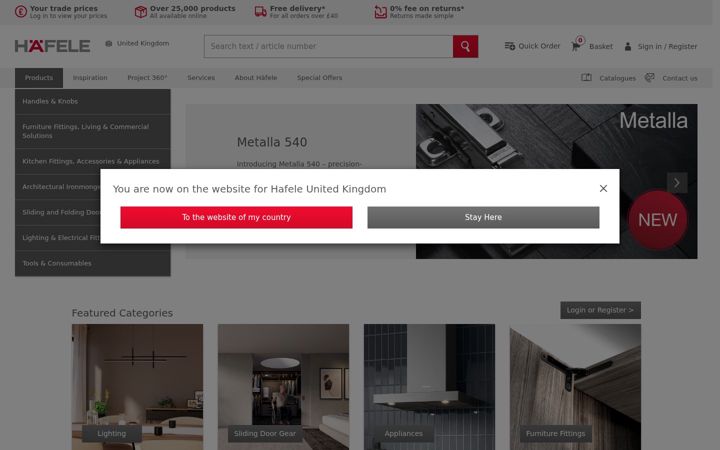This screenshot has height=450, width=720.
Task: Click the United Kingdom country selector text
Action: (143, 44)
